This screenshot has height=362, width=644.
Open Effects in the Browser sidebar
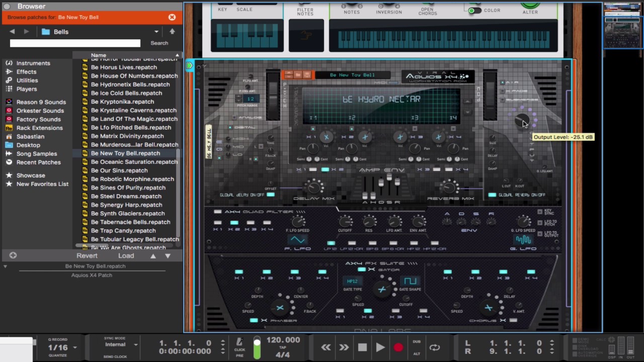coord(26,72)
